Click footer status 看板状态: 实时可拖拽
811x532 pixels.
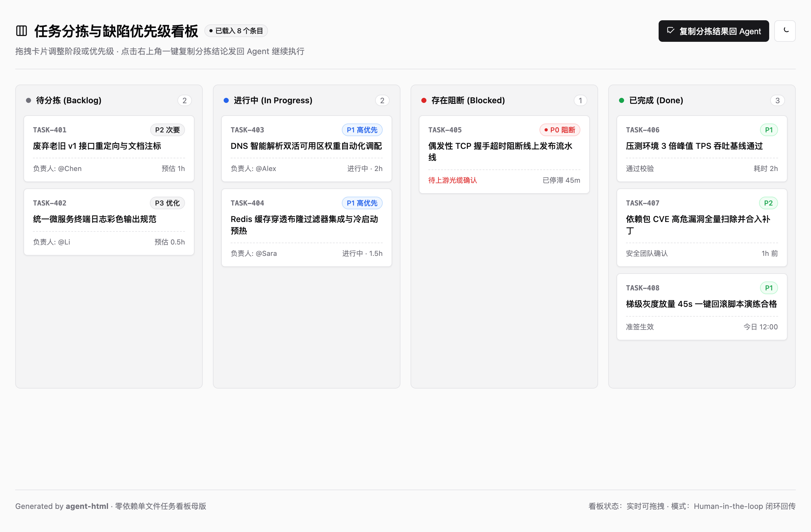(x=626, y=506)
